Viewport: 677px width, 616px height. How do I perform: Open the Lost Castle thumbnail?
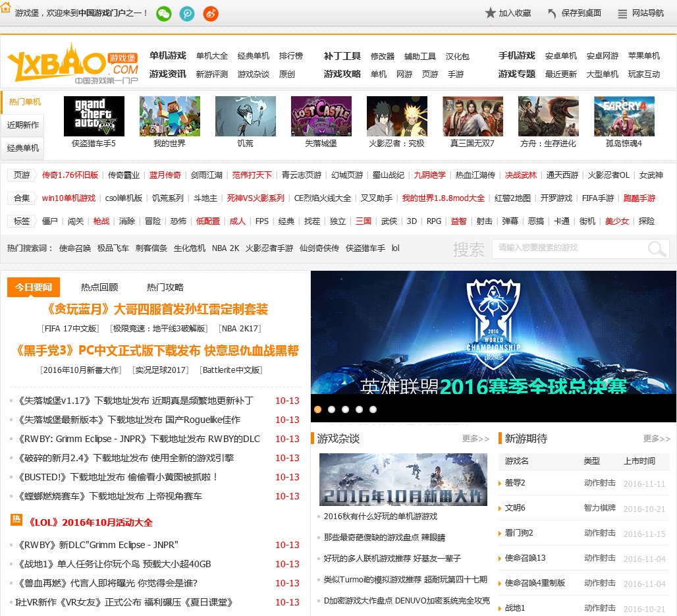click(x=321, y=116)
